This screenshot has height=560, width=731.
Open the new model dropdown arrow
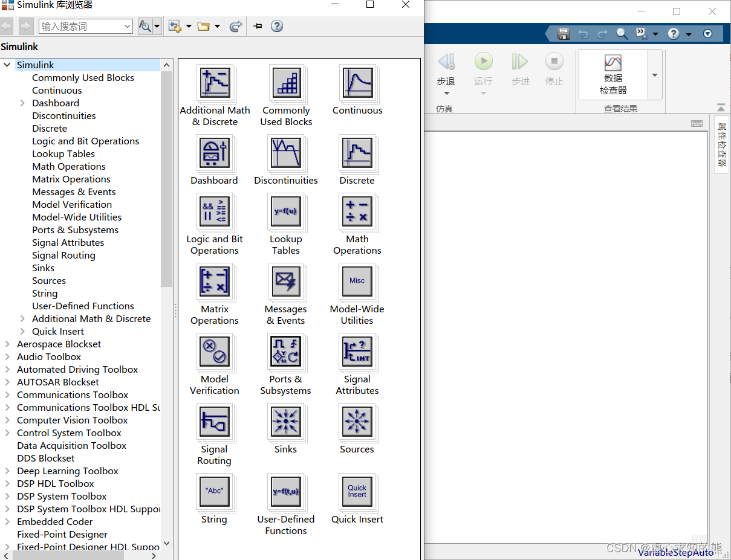coord(189,27)
